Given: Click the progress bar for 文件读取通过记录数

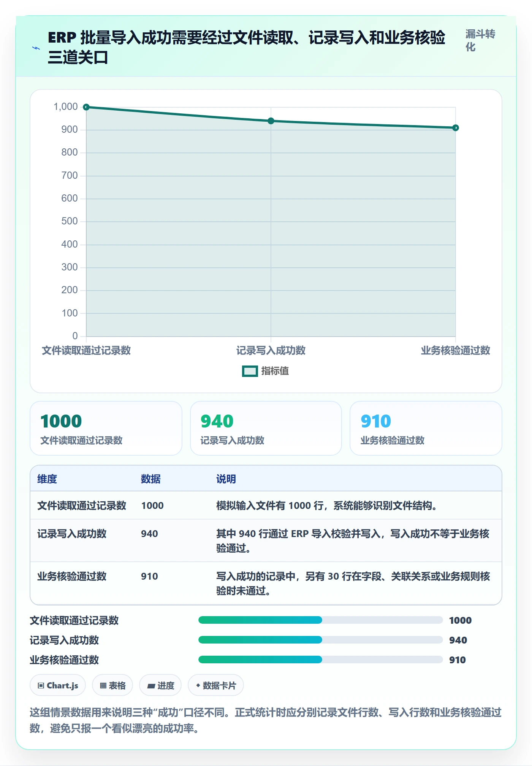Looking at the screenshot, I should 320,620.
